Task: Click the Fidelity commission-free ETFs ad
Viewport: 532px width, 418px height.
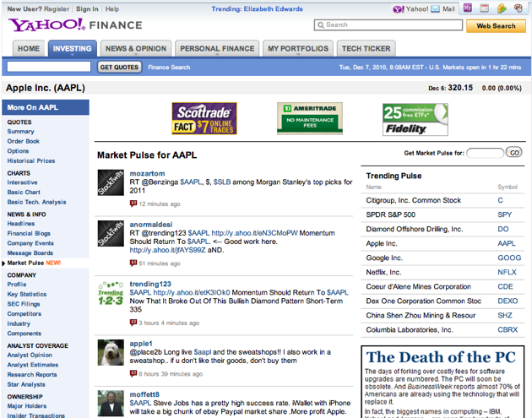Action: [415, 119]
